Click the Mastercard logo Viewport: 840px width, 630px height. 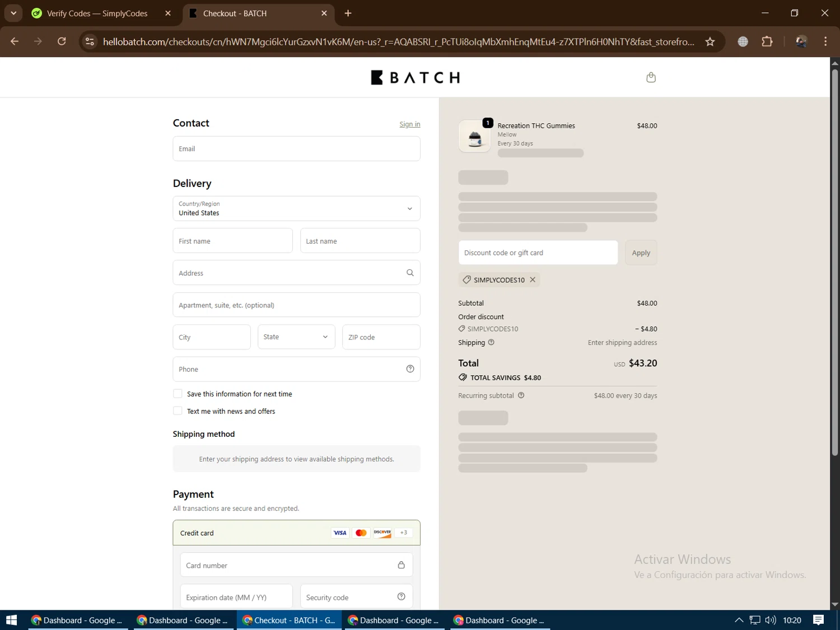361,533
